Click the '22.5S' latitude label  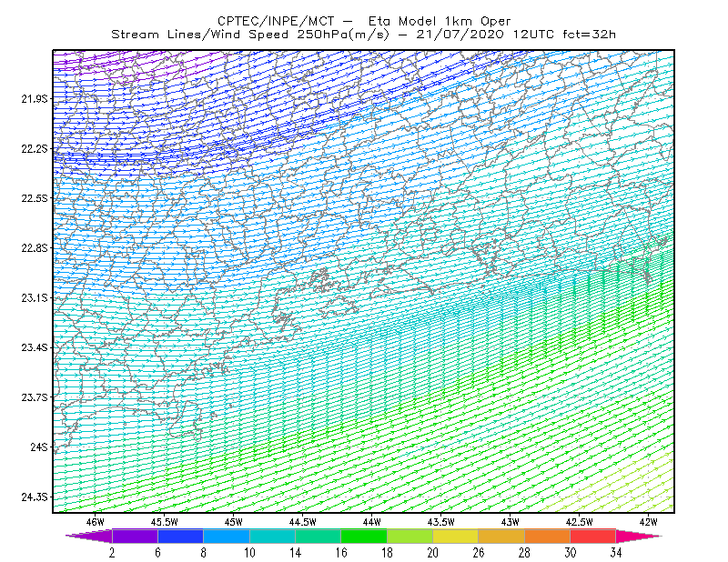pos(35,198)
